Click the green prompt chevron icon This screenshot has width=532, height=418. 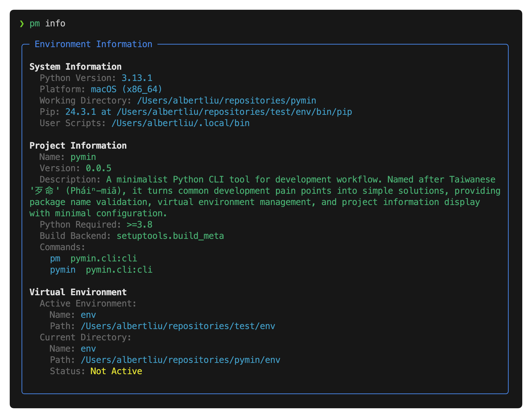click(x=22, y=24)
